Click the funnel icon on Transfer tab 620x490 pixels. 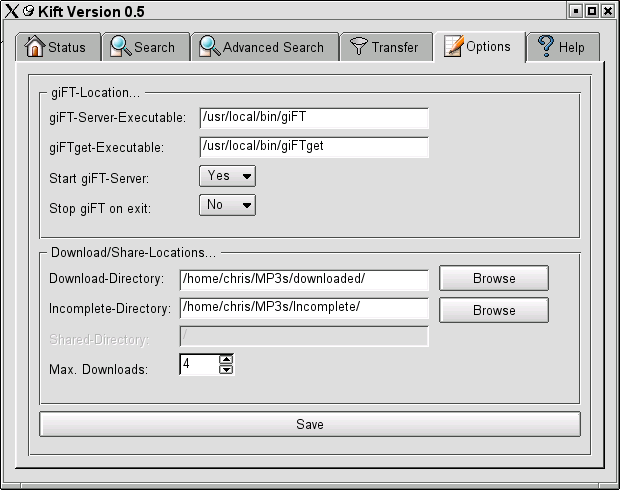point(357,47)
